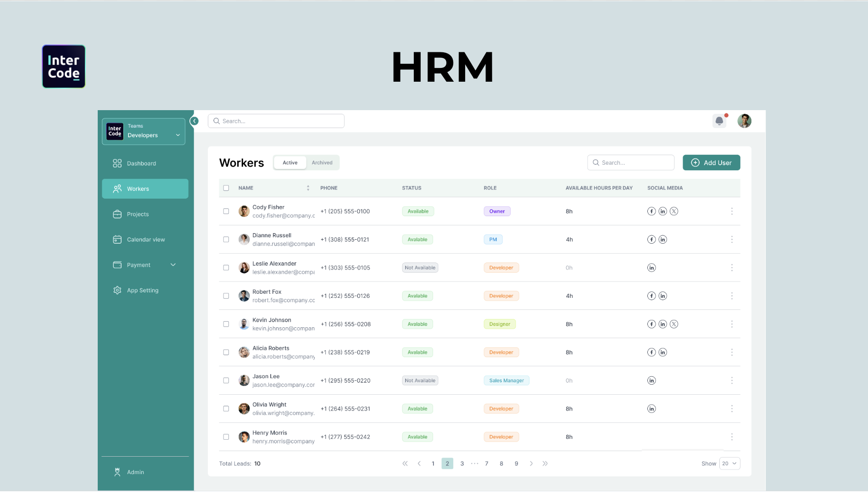Image resolution: width=868 pixels, height=492 pixels.
Task: Select the Dashboard icon in the sidebar
Action: [117, 163]
